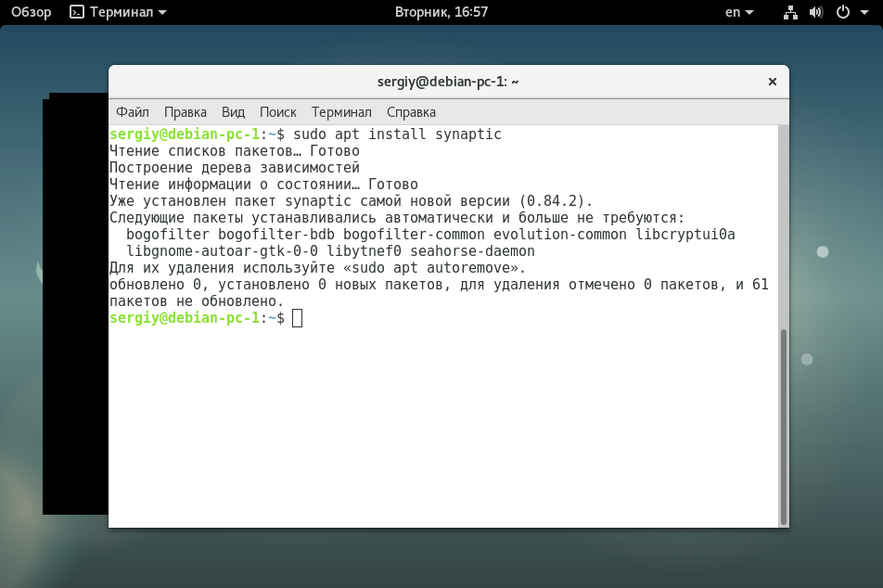Close the terminal window with the X

772,82
